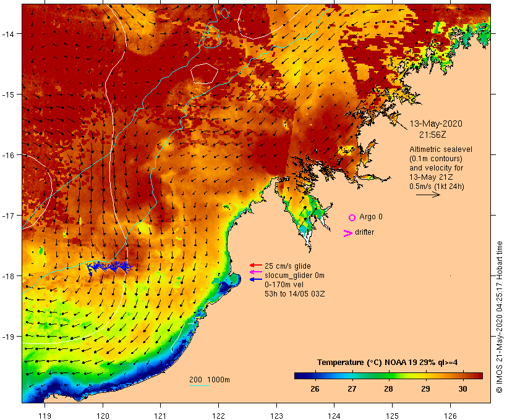Click the Argo 0 label
This screenshot has width=507, height=420.
coord(371,217)
